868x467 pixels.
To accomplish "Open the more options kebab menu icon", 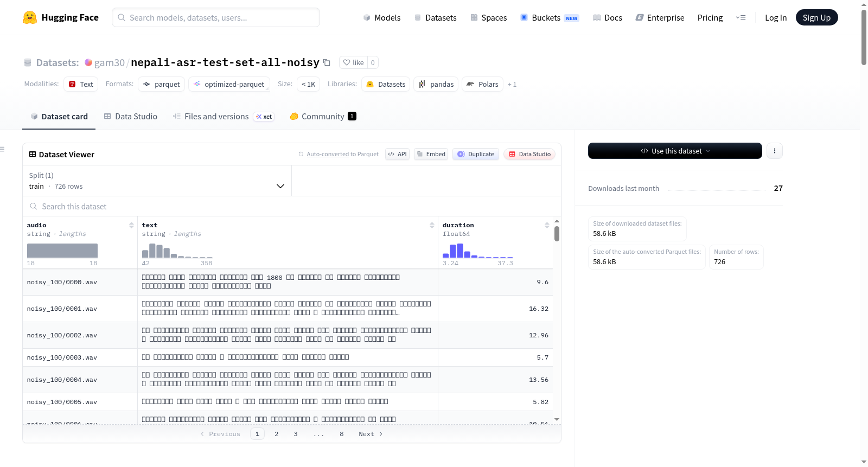I will click(775, 151).
